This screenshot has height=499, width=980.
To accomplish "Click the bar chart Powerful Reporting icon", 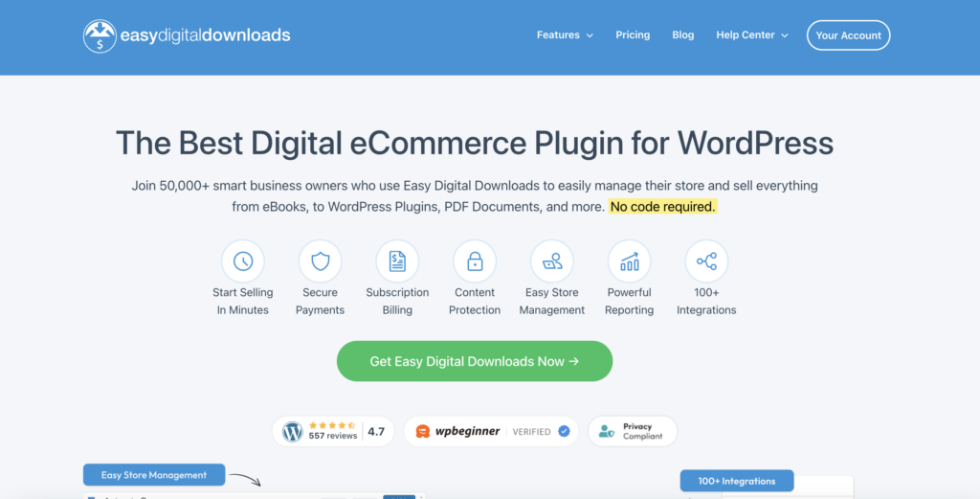I will click(x=630, y=261).
